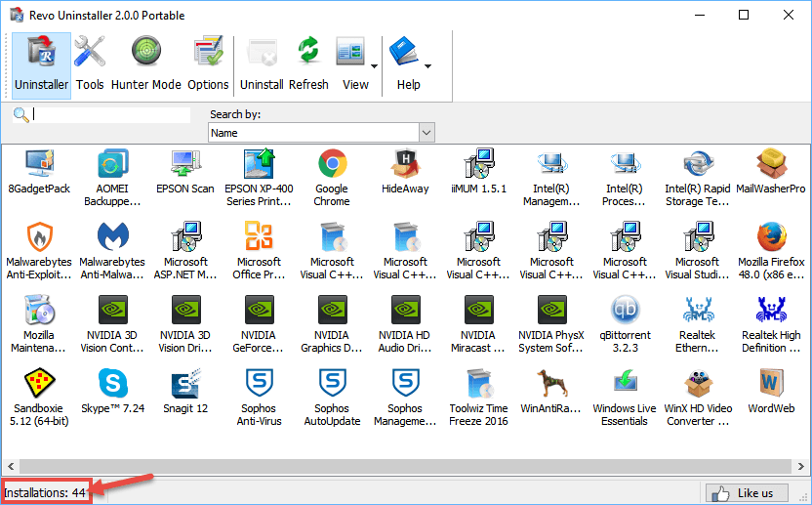Click the Like us button

point(747,493)
